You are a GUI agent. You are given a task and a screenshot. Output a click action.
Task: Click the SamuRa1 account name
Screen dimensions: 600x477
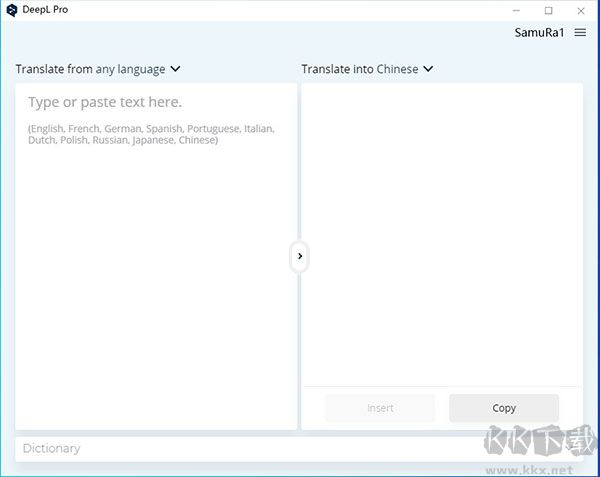tap(539, 33)
